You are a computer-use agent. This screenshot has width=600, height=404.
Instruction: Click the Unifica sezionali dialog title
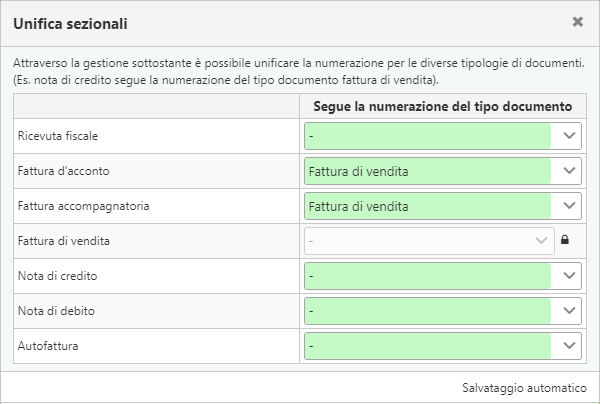click(x=70, y=24)
